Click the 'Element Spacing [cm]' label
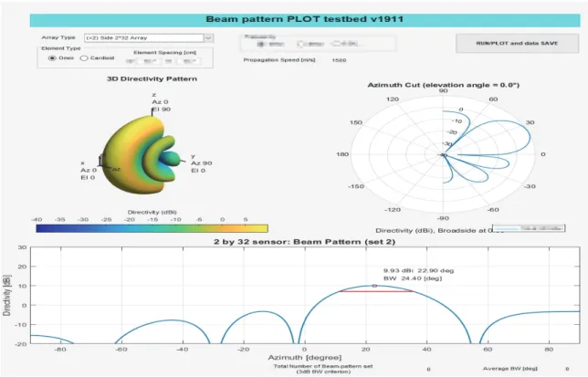Image resolution: width=588 pixels, height=377 pixels. coord(165,52)
